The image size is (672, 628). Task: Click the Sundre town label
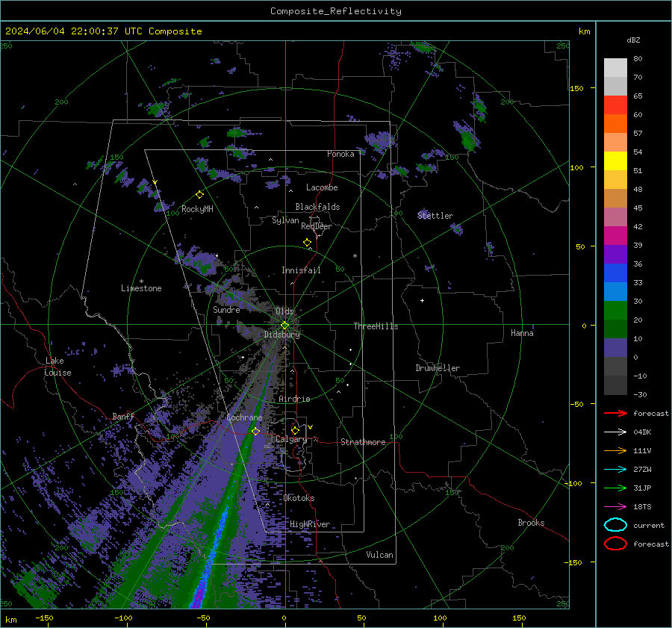pyautogui.click(x=226, y=310)
